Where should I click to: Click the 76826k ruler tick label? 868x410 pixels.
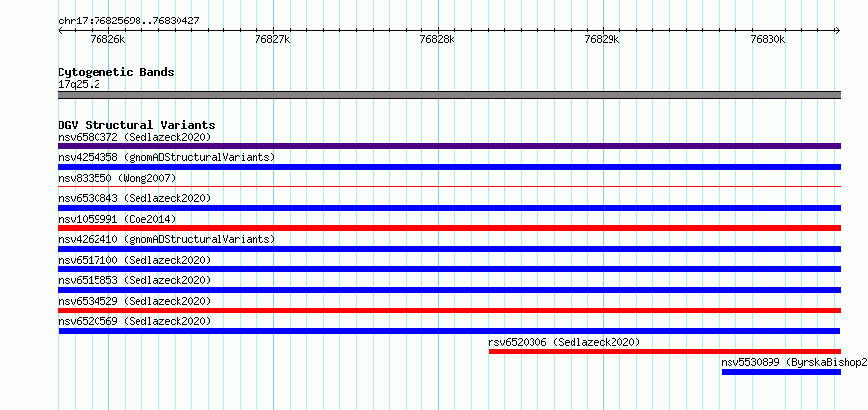coord(107,39)
